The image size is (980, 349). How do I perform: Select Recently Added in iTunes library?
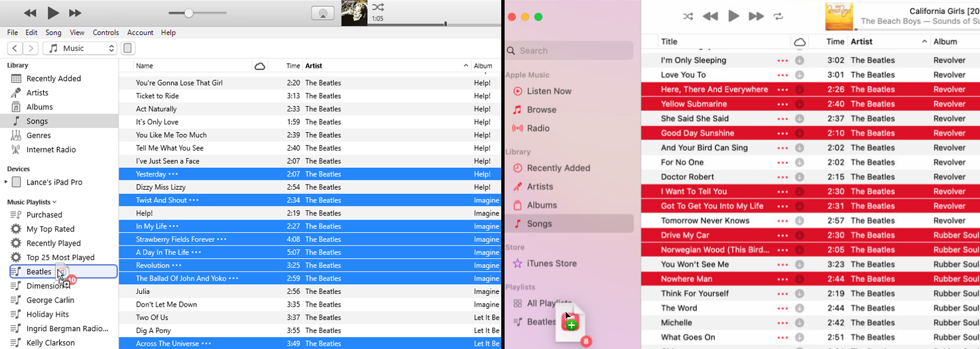tap(53, 78)
